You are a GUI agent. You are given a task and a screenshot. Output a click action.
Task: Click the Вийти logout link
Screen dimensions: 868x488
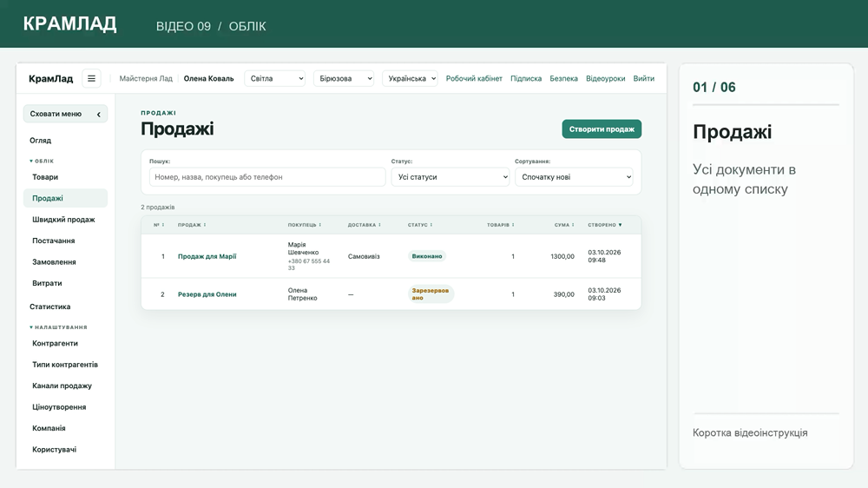pos(644,79)
